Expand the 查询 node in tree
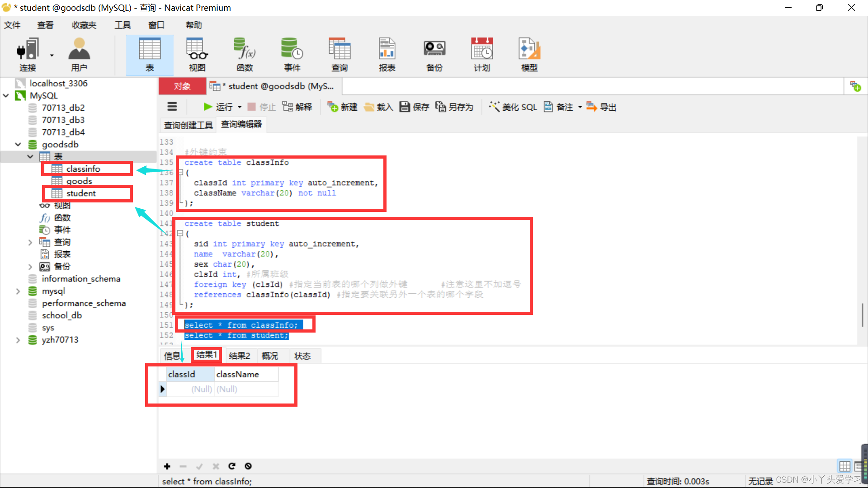The image size is (868, 488). pos(30,242)
